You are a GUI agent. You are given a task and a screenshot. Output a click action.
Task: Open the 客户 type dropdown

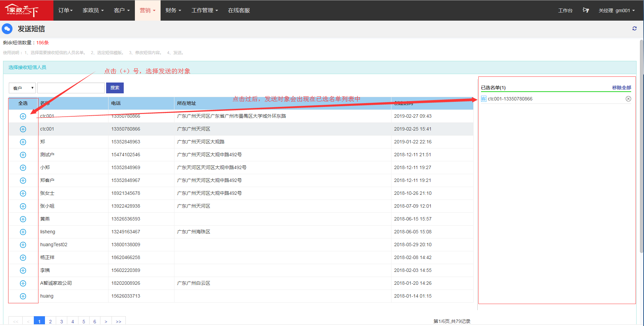[x=22, y=88]
